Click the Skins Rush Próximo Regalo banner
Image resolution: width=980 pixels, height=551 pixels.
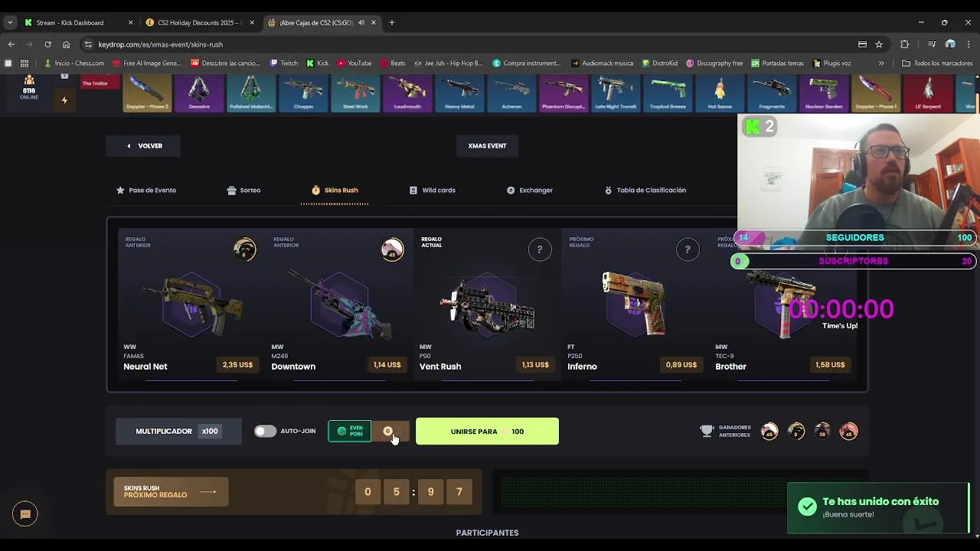pyautogui.click(x=171, y=491)
